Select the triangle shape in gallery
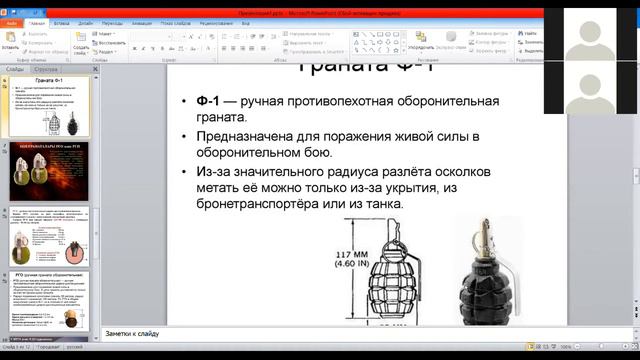 (356, 42)
